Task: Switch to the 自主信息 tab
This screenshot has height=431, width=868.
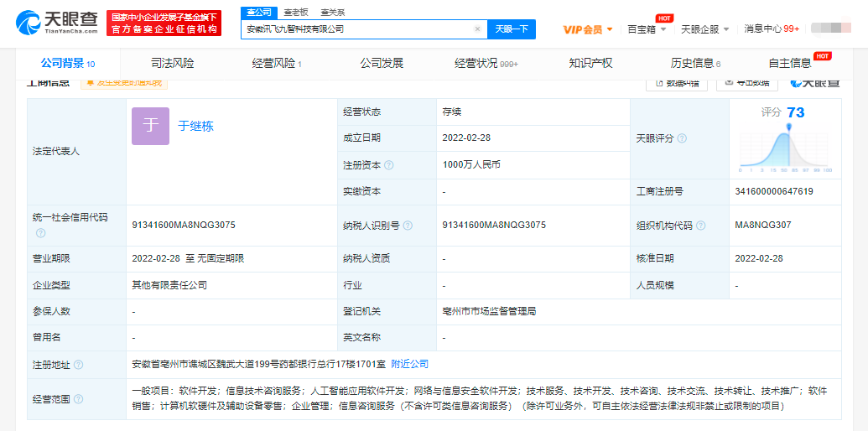Action: point(790,64)
